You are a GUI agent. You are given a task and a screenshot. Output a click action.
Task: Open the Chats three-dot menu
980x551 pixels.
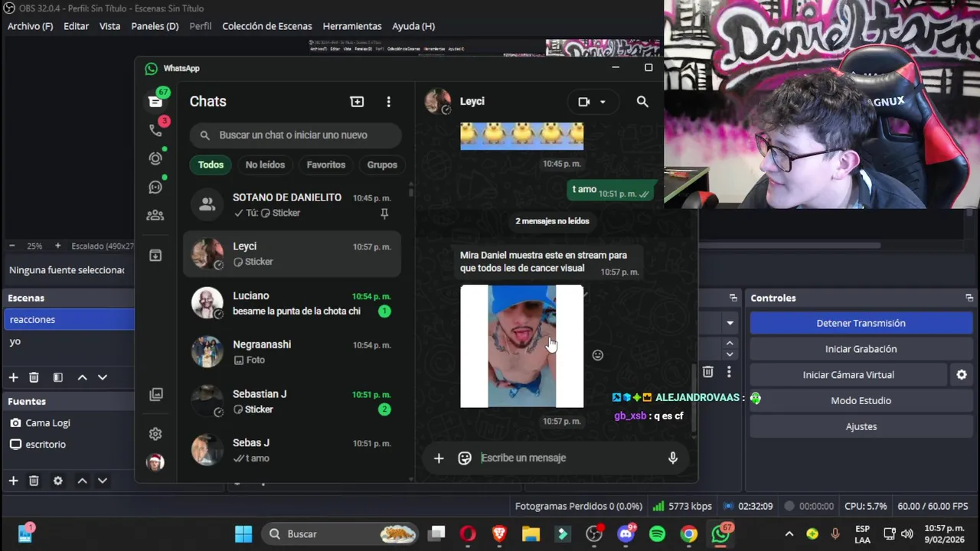click(388, 102)
